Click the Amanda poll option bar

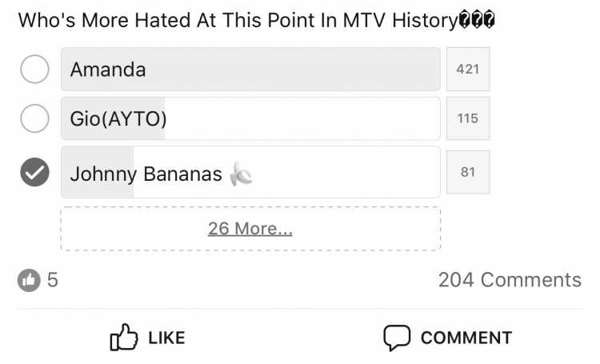[250, 70]
